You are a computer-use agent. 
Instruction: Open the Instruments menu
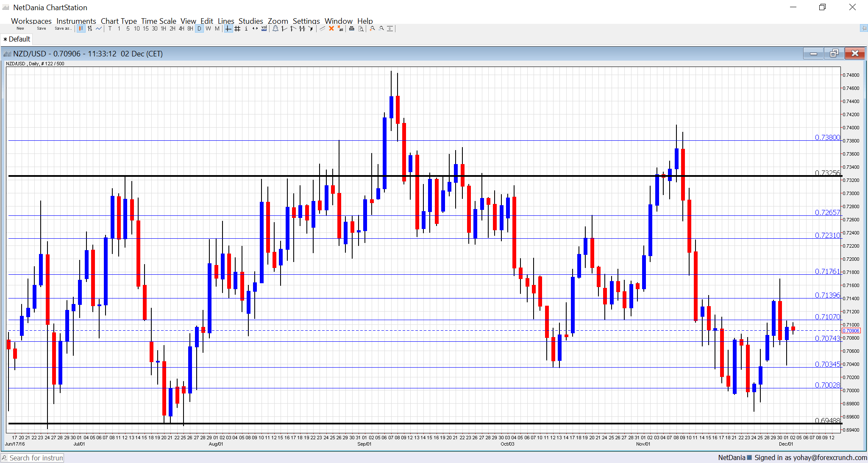point(76,21)
